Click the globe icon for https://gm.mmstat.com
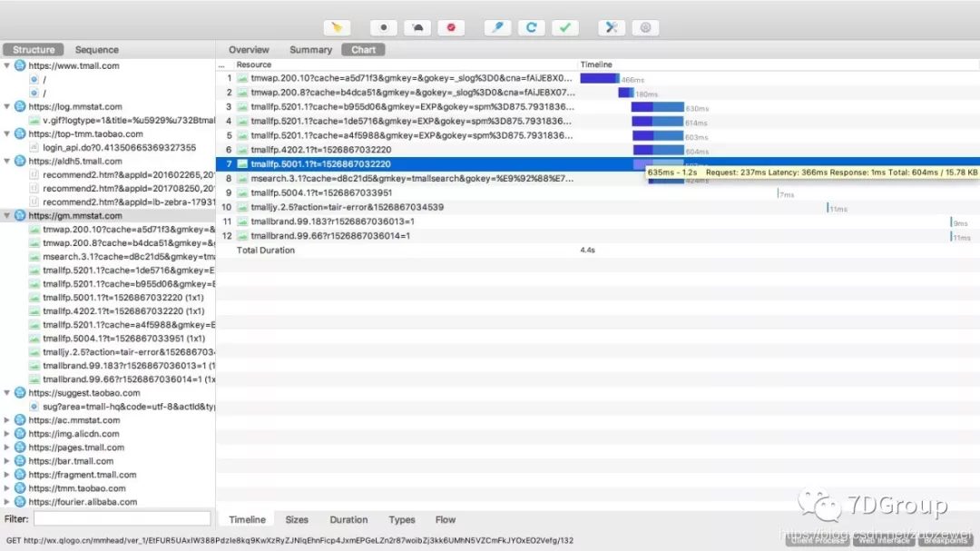This screenshot has height=551, width=980. (20, 216)
